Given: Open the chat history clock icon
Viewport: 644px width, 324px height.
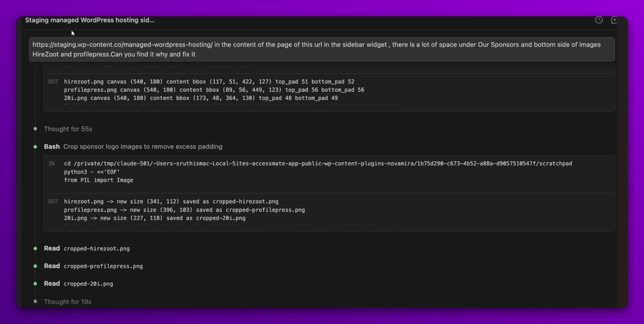Looking at the screenshot, I should coord(599,20).
